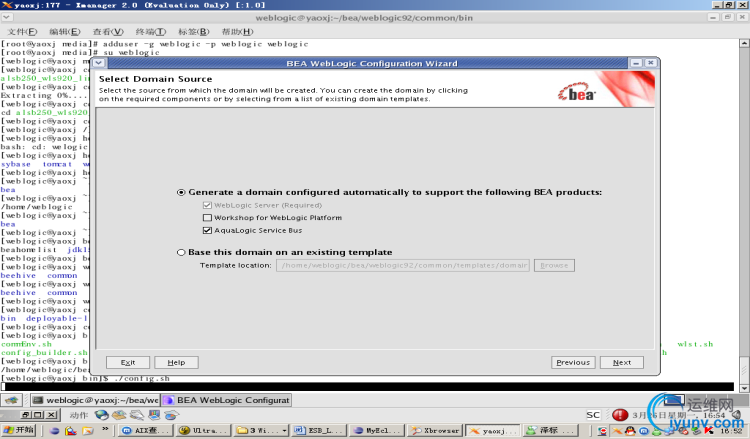The image size is (750, 439).
Task: Click the Xmanager X tray icon
Action: [x=617, y=431]
